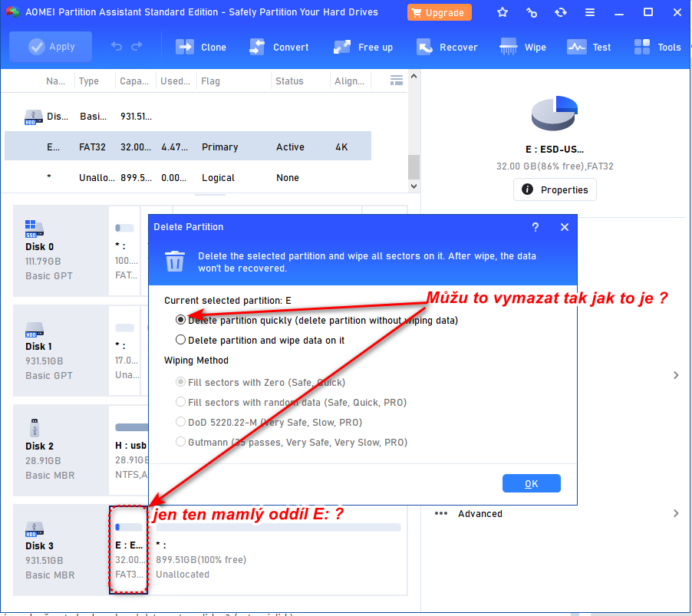Select the H: usb partition on Disk 2
The width and height of the screenshot is (692, 616).
click(130, 450)
